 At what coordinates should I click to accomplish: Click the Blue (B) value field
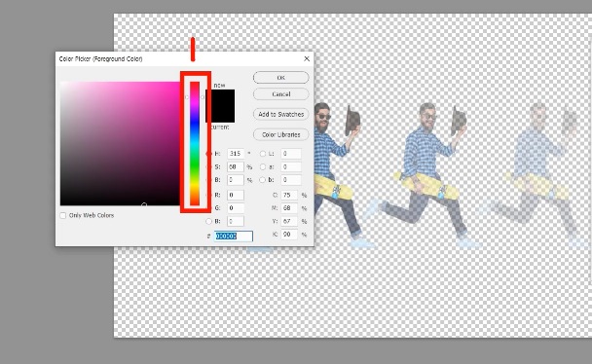click(236, 221)
